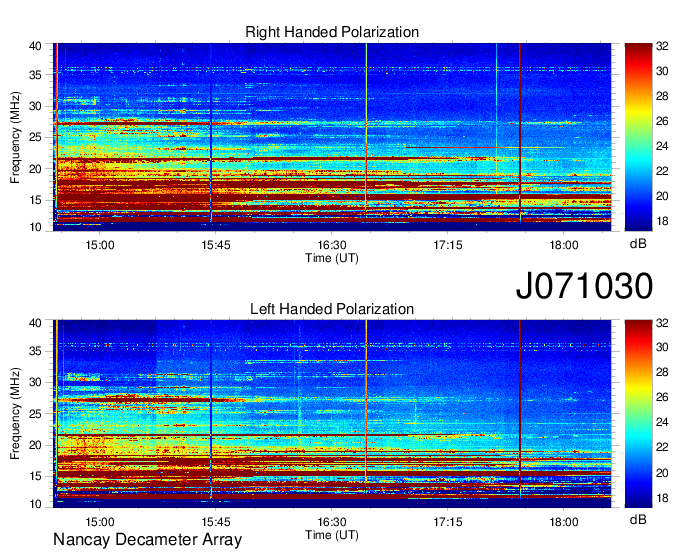Click the 18:00 tick under the right-handed plot
Screen dimensions: 680x552
click(564, 245)
